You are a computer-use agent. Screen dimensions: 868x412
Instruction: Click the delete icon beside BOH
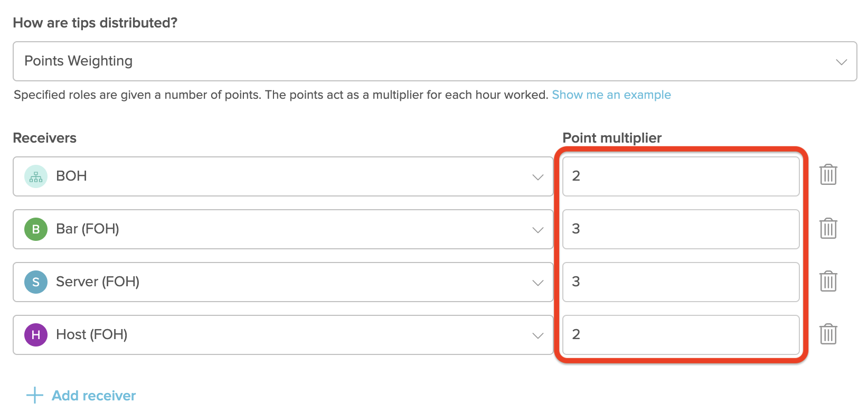pyautogui.click(x=828, y=176)
